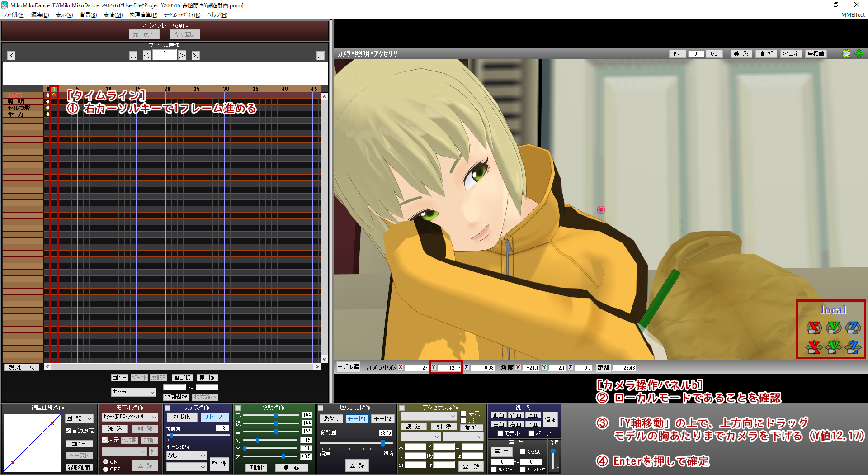Enable the くり返し repeat checkbox
The height and width of the screenshot is (475, 868).
click(x=523, y=451)
